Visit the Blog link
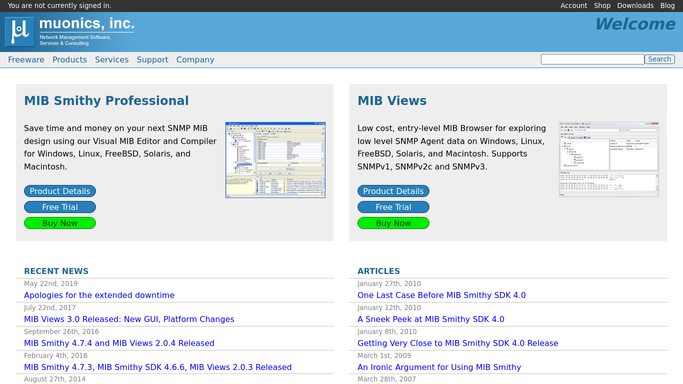683x384 pixels. pyautogui.click(x=667, y=6)
